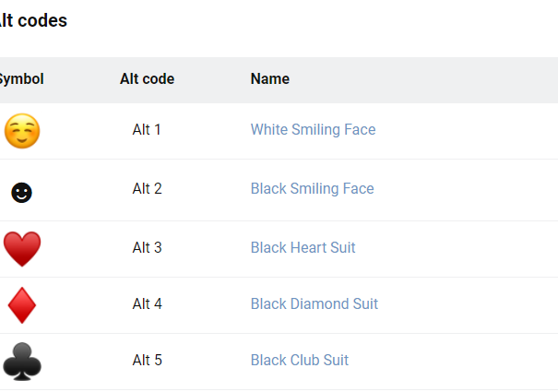Click the gray table header bar background

tap(433, 79)
